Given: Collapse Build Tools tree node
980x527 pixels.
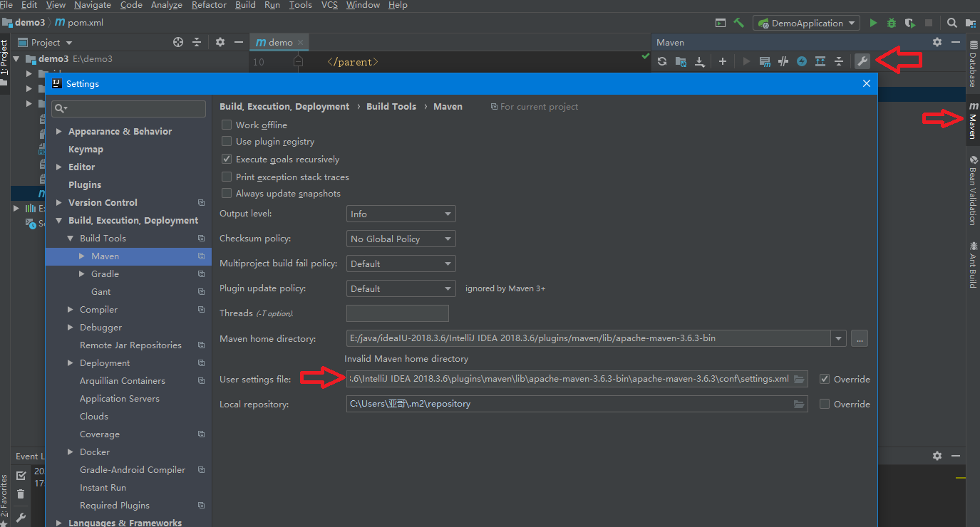Looking at the screenshot, I should click(x=71, y=238).
